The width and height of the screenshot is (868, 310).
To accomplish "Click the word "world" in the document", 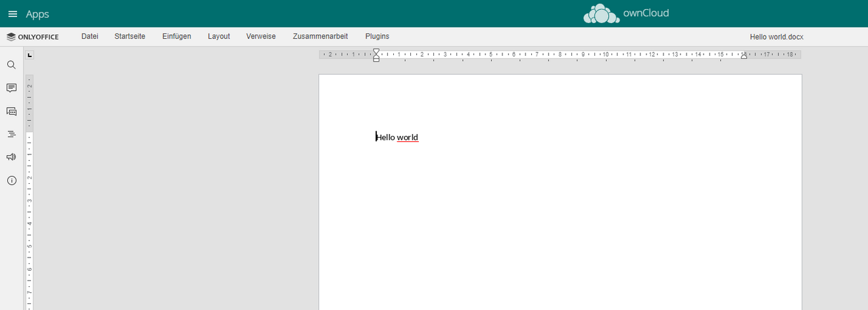I will tap(408, 137).
